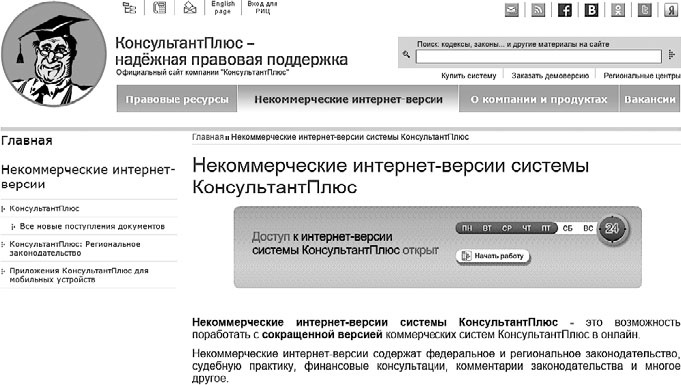Viewport: 681px width, 385px height.
Task: Open the RSS feed icon
Action: point(538,10)
